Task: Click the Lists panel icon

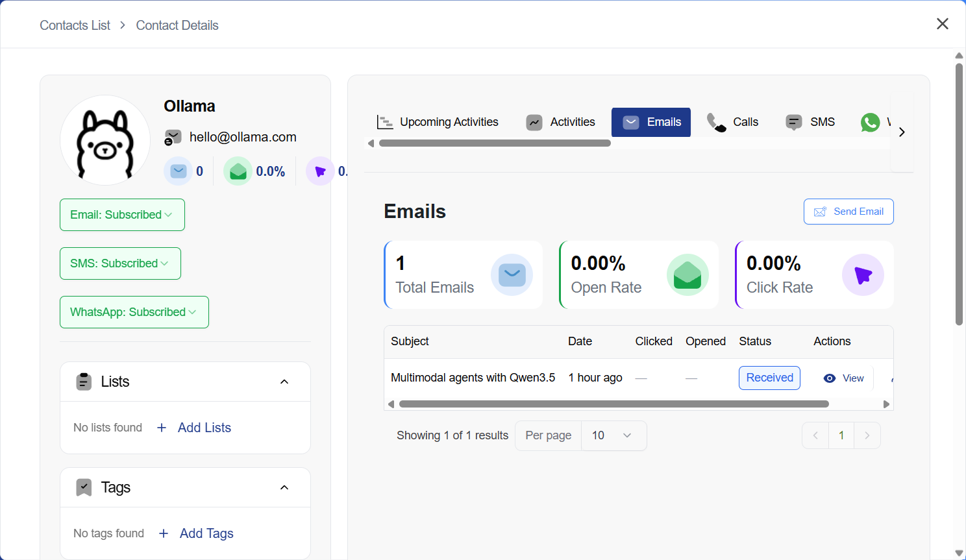Action: pyautogui.click(x=84, y=382)
